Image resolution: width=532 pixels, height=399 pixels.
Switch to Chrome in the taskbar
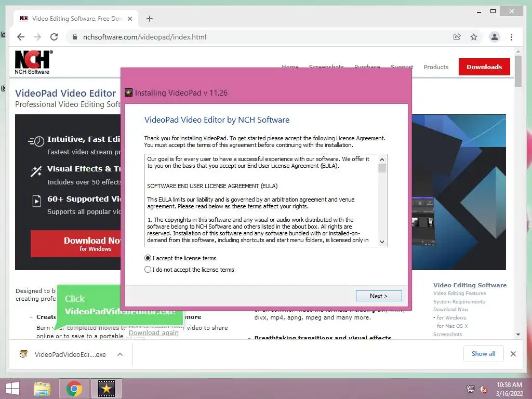pos(74,389)
